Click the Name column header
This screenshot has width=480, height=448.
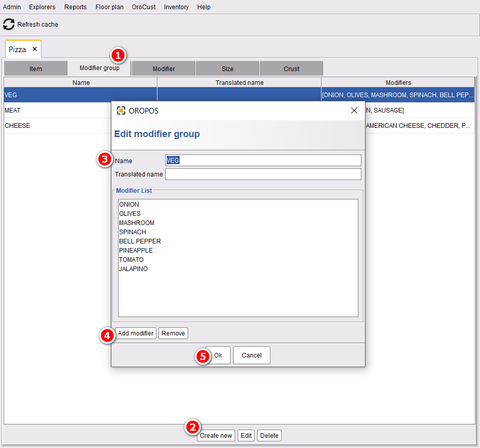click(81, 83)
